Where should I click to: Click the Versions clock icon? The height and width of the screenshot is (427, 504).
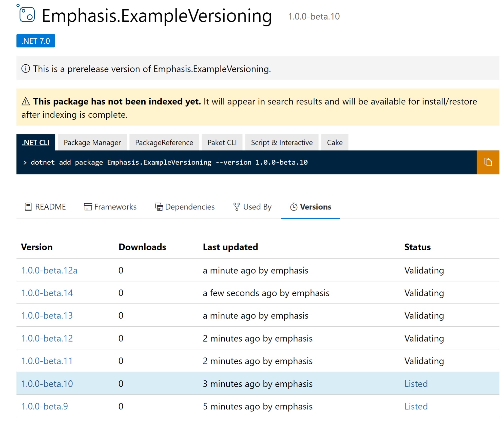[293, 206]
